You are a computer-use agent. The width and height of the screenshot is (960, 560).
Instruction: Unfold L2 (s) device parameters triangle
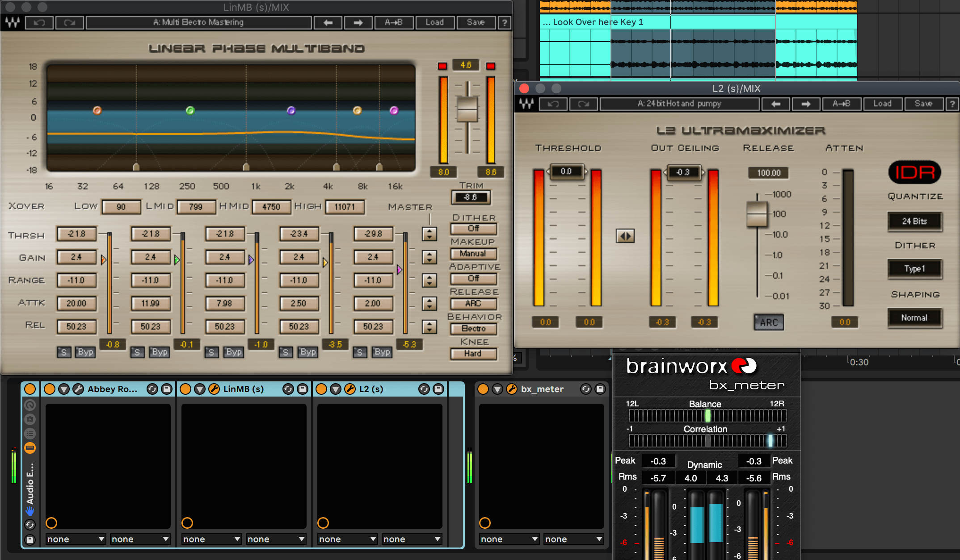coord(336,389)
